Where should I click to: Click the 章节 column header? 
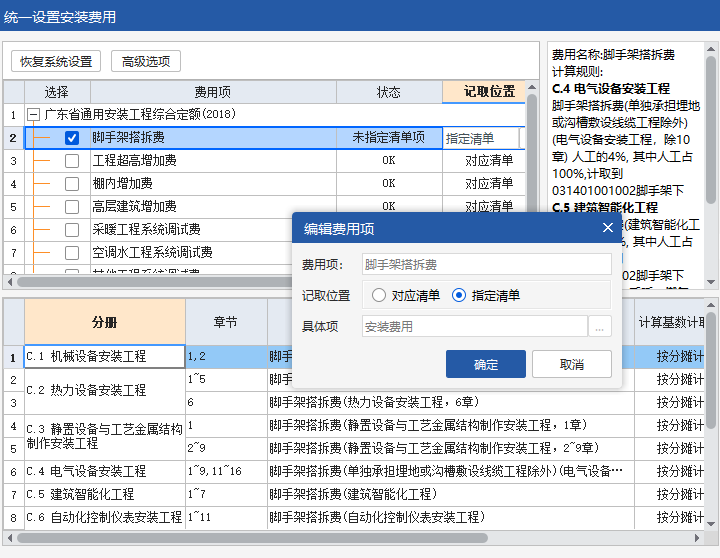[226, 322]
